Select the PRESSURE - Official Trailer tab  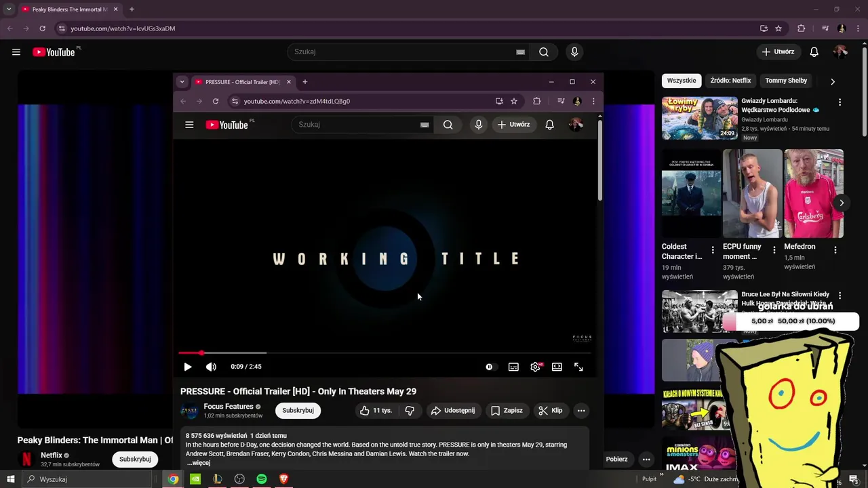click(x=243, y=82)
